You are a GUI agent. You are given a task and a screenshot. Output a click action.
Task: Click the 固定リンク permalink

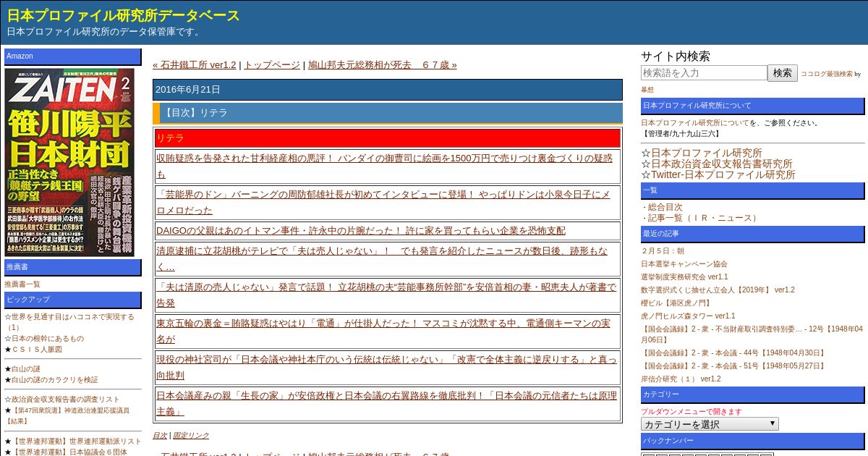click(191, 435)
